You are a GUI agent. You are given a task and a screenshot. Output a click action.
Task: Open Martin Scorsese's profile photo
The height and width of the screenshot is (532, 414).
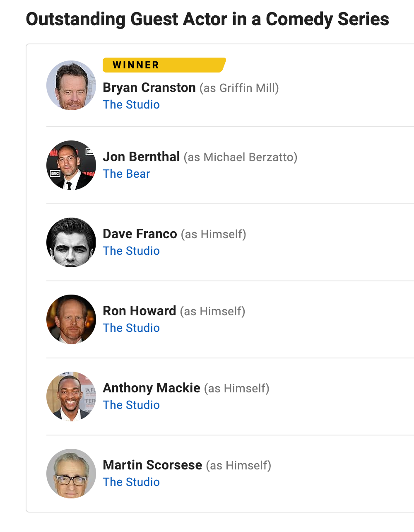(71, 474)
